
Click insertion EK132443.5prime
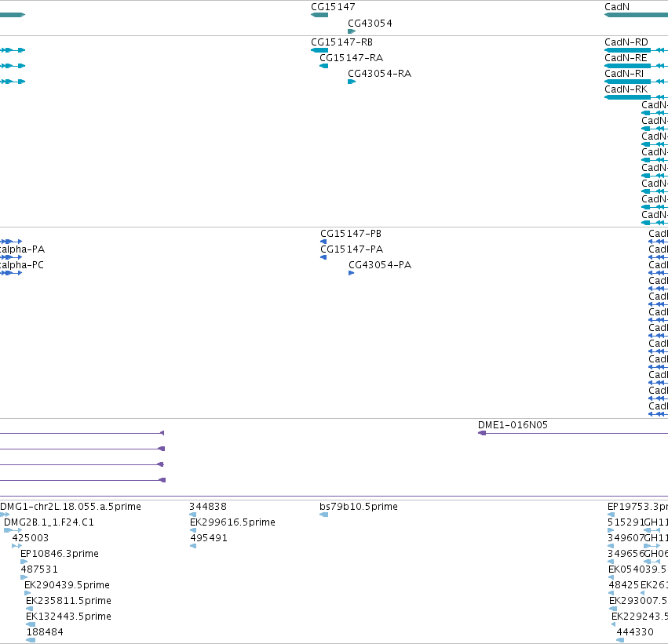click(x=68, y=617)
